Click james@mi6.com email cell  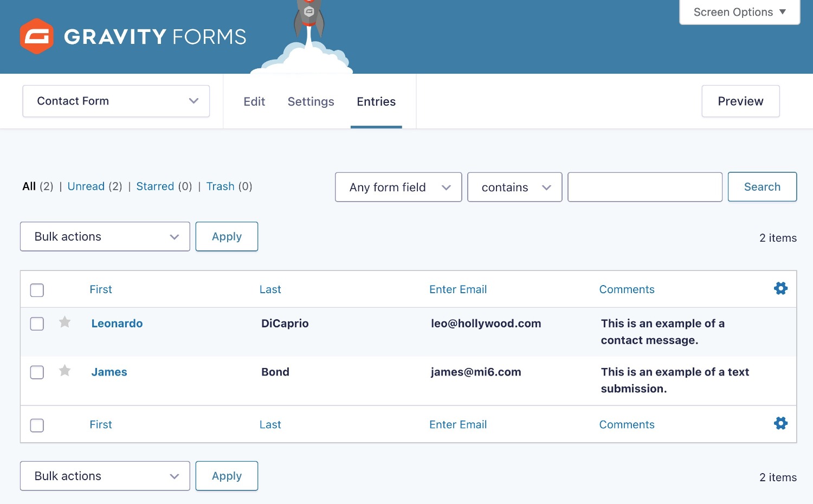pos(476,372)
